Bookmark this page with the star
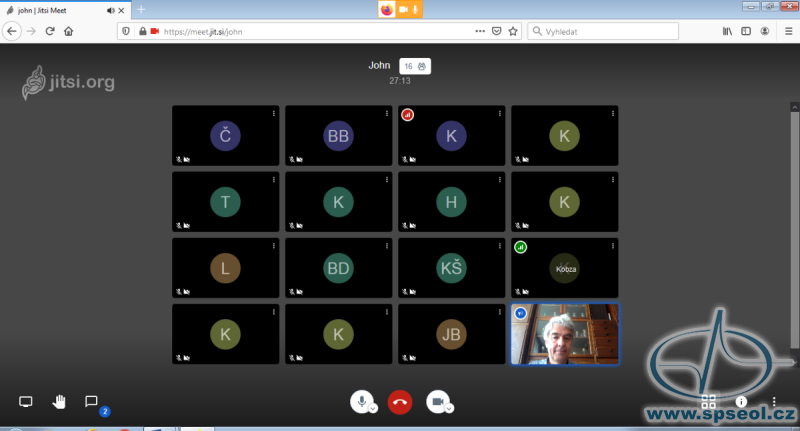The width and height of the screenshot is (800, 431). click(x=513, y=31)
